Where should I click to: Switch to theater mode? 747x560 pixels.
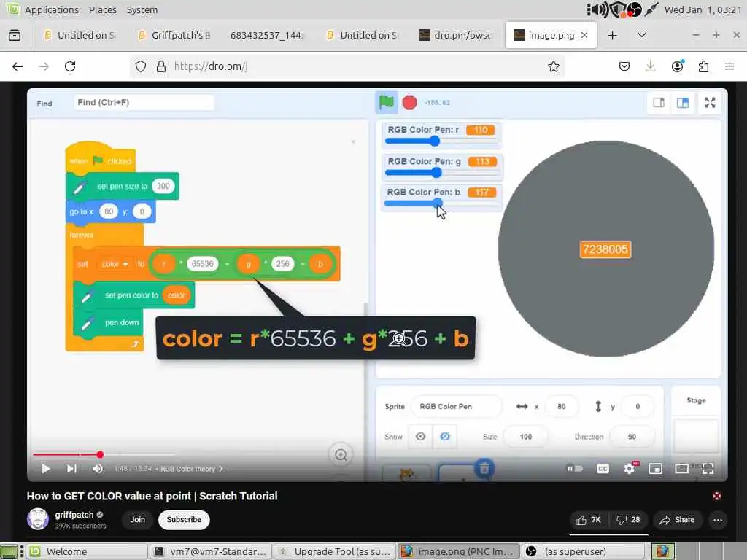682,469
